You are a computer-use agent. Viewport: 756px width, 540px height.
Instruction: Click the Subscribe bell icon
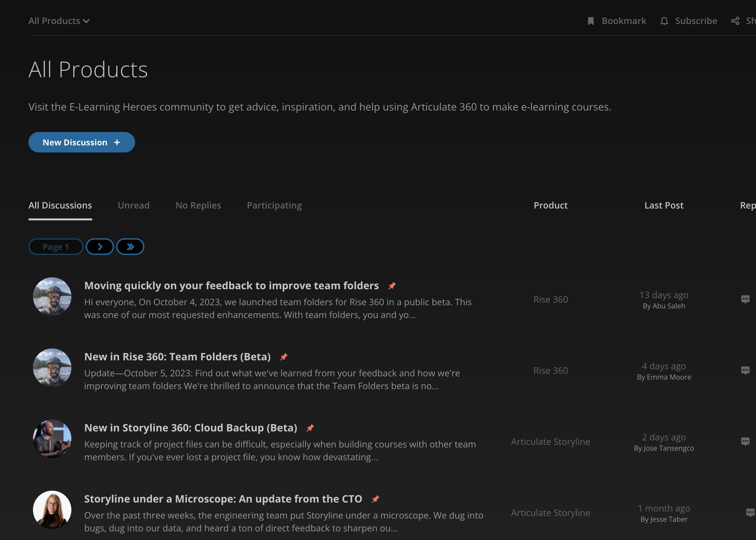664,21
